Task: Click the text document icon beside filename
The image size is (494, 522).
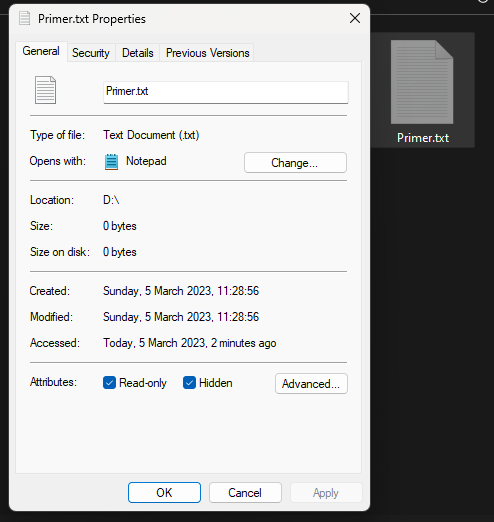Action: [x=45, y=90]
